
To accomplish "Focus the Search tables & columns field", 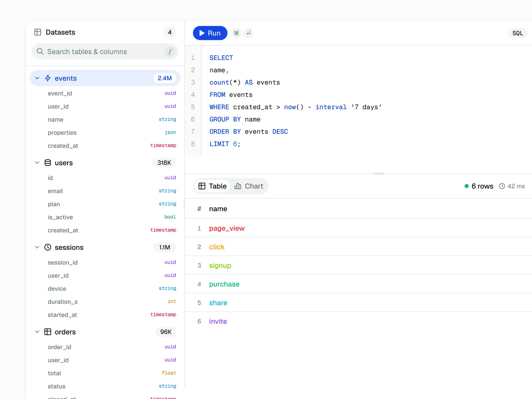I will click(105, 52).
